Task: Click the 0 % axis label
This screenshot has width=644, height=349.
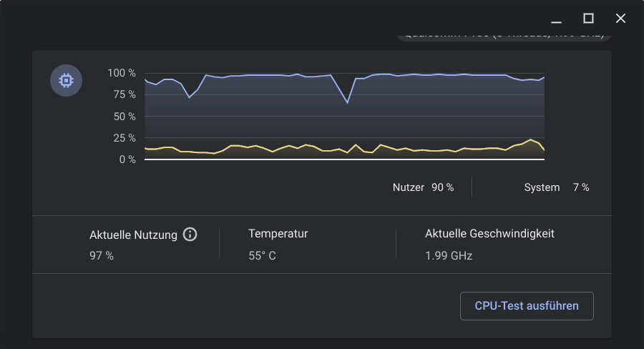Action: [127, 159]
